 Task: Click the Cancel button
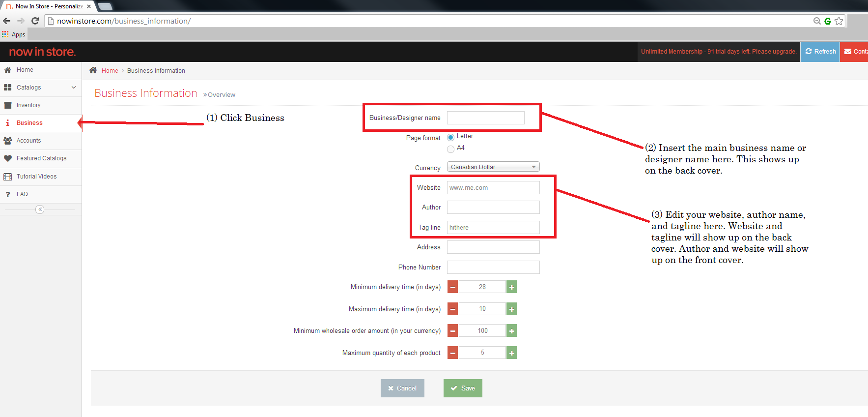[x=402, y=388]
